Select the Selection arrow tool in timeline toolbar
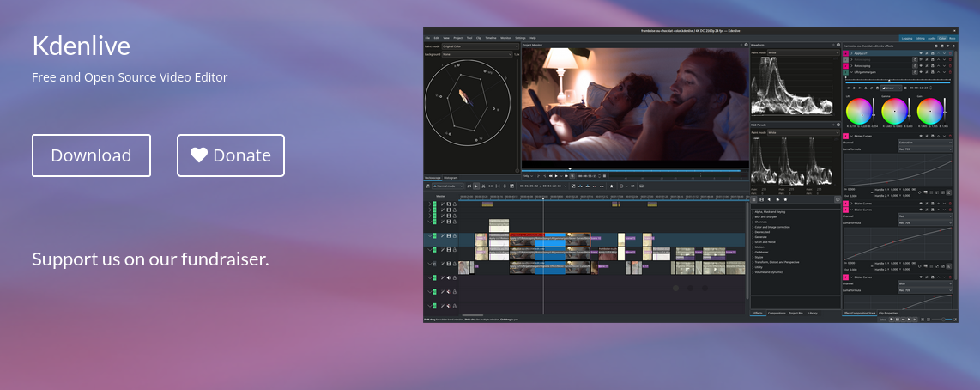This screenshot has height=390, width=980. pyautogui.click(x=476, y=186)
